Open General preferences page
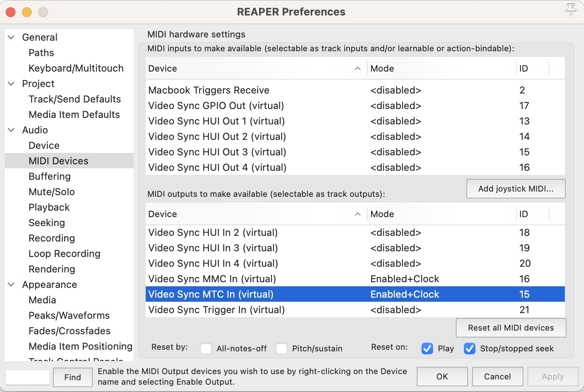Viewport: 584px width, 392px height. pos(39,37)
